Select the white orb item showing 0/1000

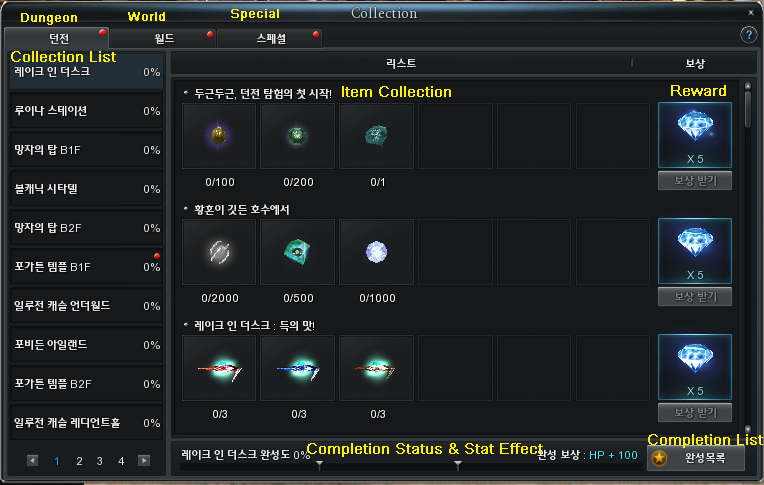click(x=377, y=252)
